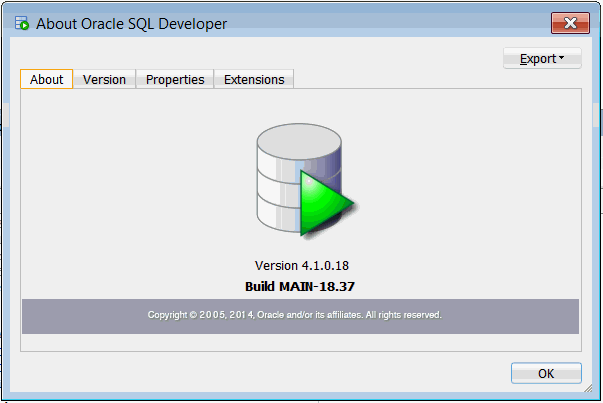603x403 pixels.
Task: Switch to the Extensions tab
Action: point(254,79)
